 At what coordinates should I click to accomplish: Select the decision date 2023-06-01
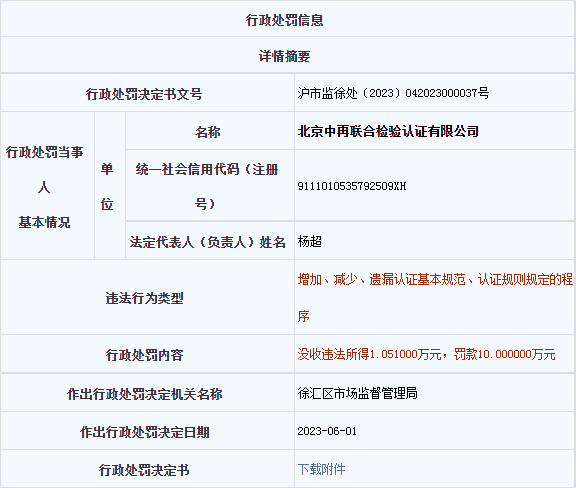coord(327,431)
